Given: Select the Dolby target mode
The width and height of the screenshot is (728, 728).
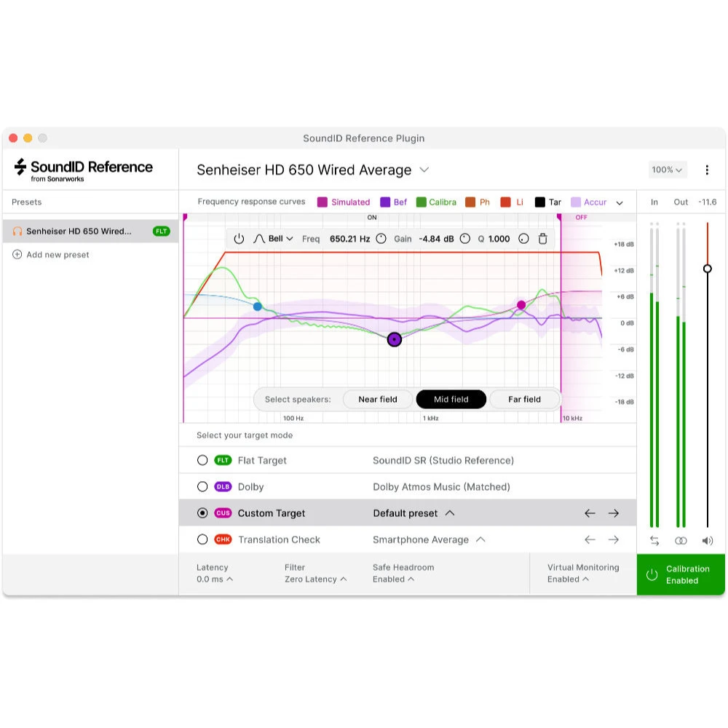Looking at the screenshot, I should click(202, 486).
